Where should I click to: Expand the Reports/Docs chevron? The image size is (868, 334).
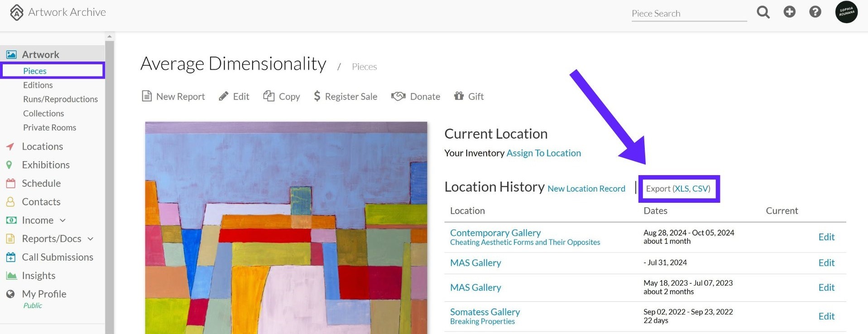click(90, 239)
